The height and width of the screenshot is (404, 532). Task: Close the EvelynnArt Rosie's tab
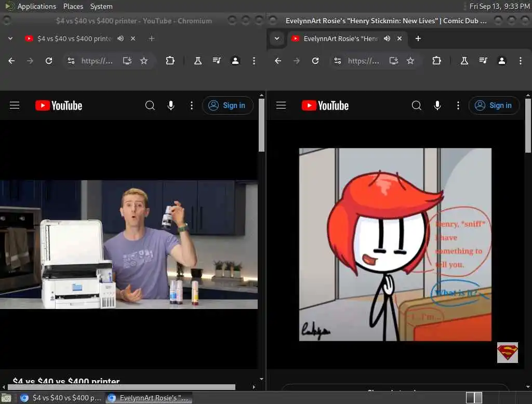(x=400, y=38)
